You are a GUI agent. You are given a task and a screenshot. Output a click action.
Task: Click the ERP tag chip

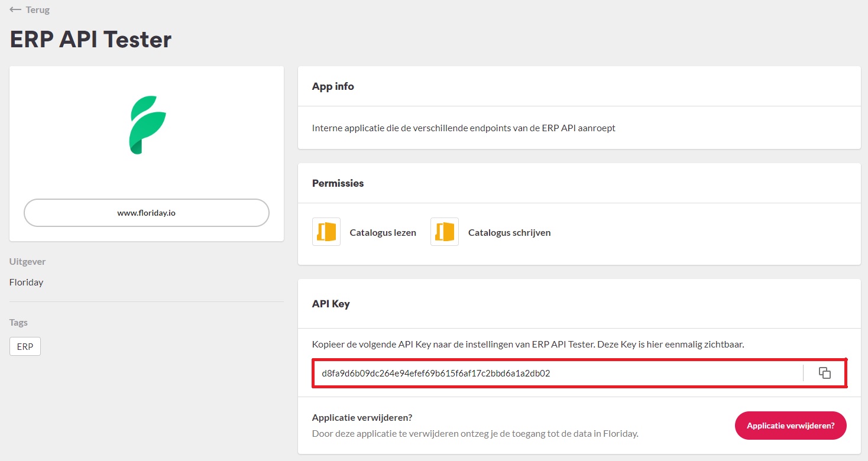[x=25, y=346]
